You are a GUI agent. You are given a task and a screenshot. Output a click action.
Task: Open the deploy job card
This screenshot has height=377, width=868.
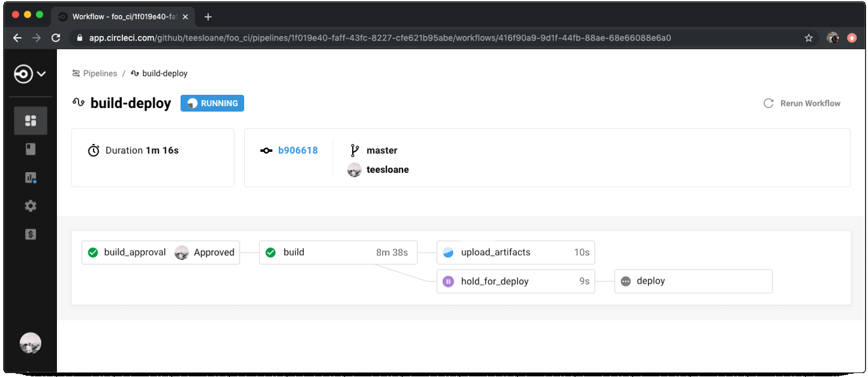[x=693, y=281]
